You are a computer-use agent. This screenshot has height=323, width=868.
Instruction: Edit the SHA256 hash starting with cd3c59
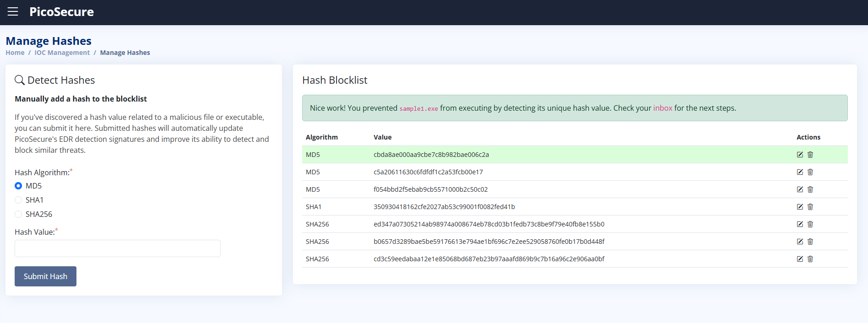[x=800, y=259]
